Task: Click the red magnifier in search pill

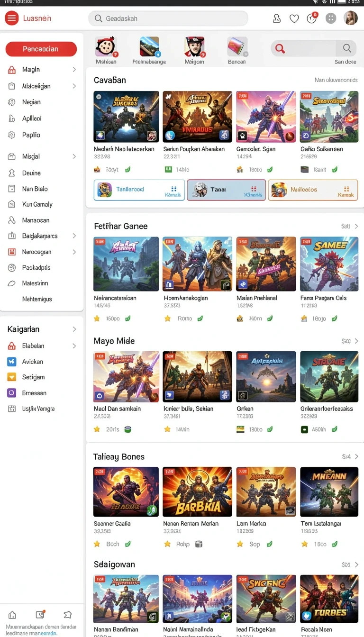Action: [x=280, y=48]
